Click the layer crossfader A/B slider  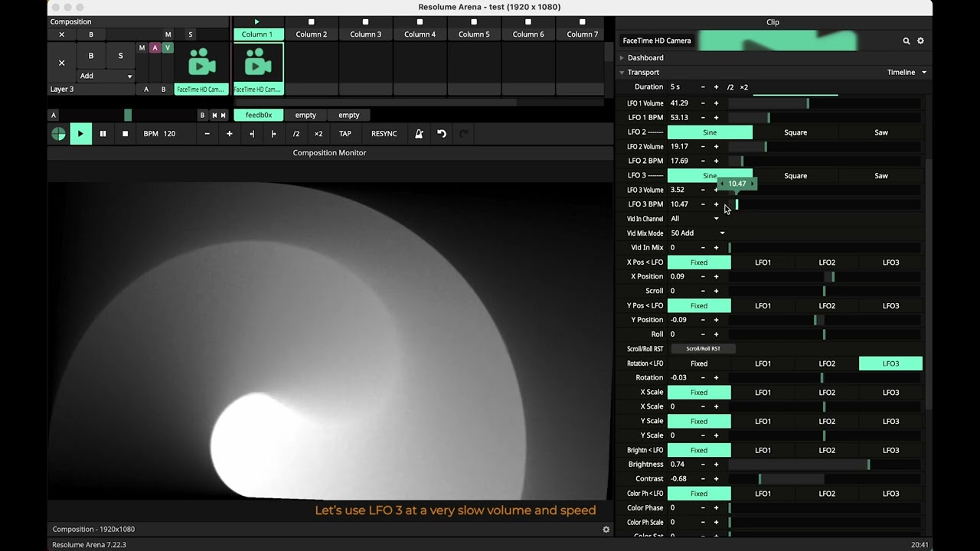click(128, 115)
